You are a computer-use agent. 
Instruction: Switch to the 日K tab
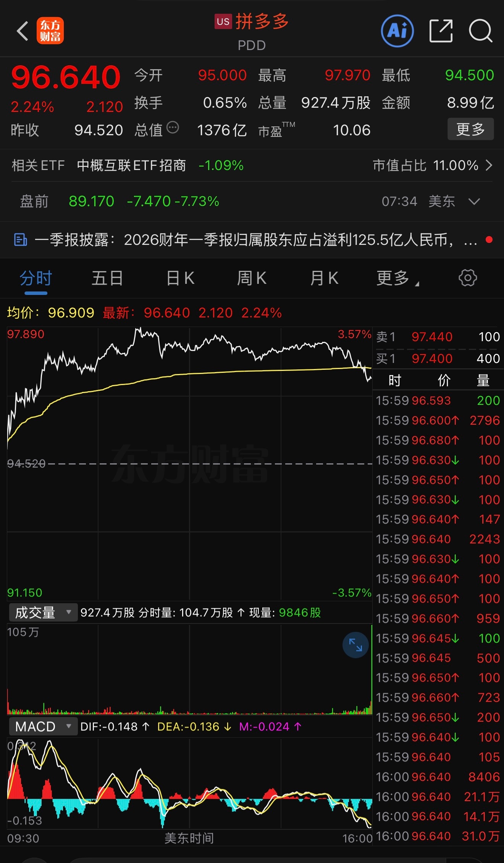[180, 278]
